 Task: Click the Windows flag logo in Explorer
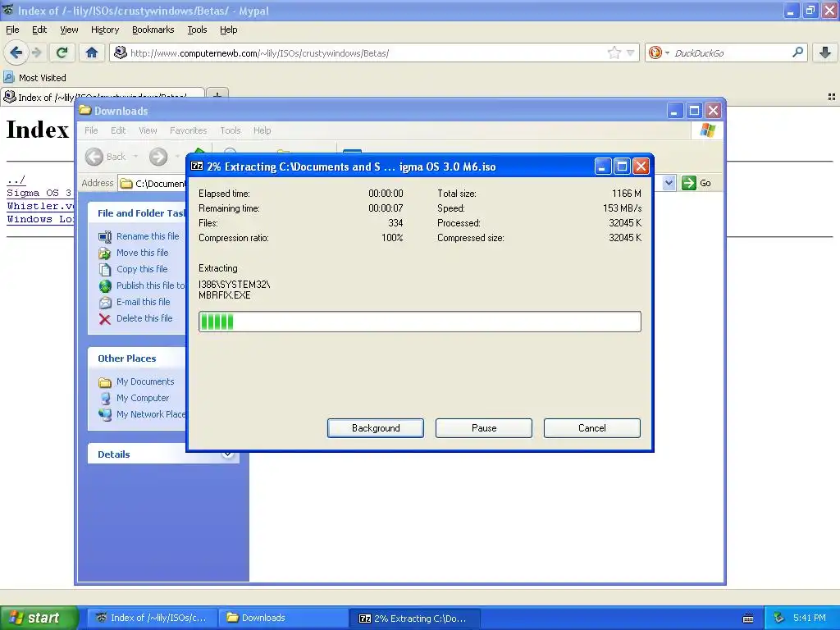coord(707,130)
